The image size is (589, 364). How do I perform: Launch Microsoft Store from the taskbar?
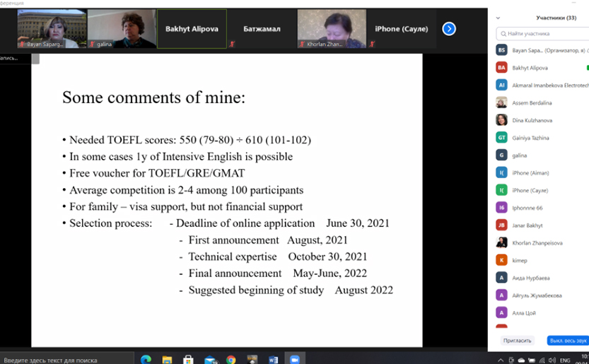pos(188,359)
